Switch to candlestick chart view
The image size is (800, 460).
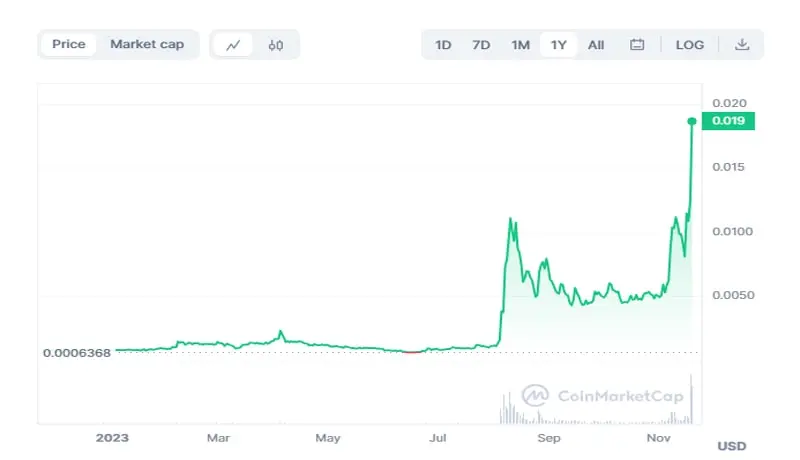[x=277, y=45]
